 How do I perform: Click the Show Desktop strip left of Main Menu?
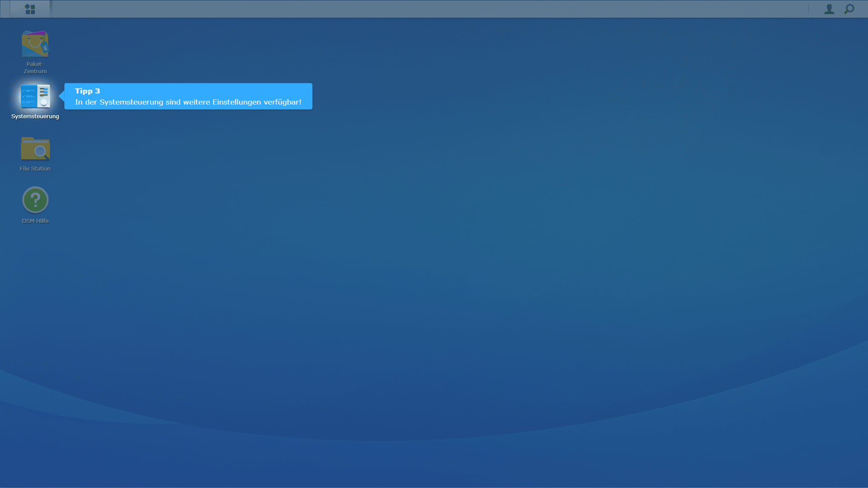point(5,9)
